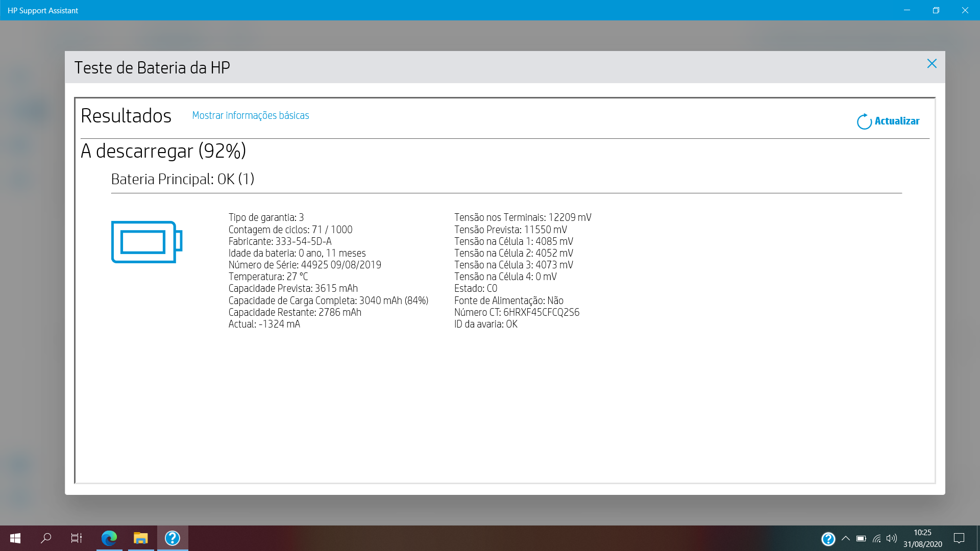Click 'Tensão na Célula 3: 4073 mV'
Viewport: 980px width, 551px height.
(513, 265)
